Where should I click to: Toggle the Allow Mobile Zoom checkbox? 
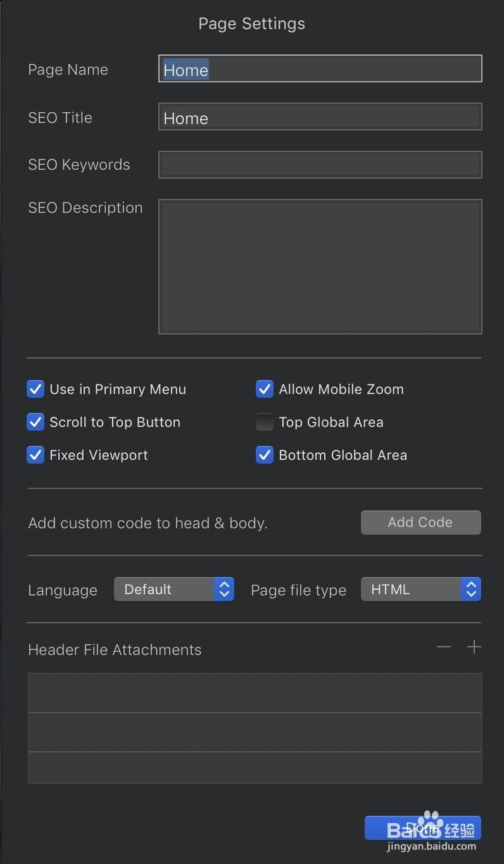265,389
